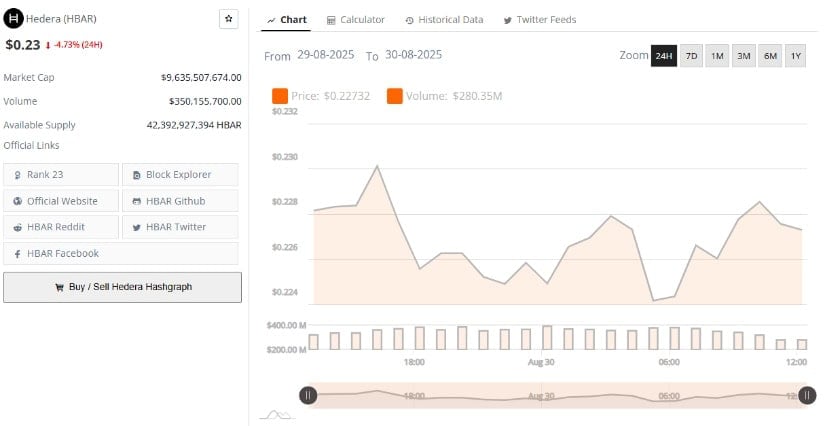Select the 3M zoom range
Viewport: 825px width, 426px height.
pos(743,56)
